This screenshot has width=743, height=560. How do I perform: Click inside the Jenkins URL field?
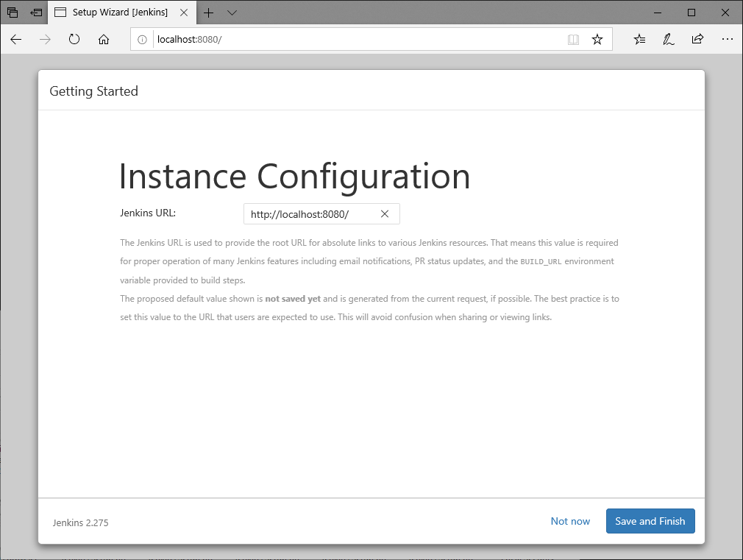[309, 213]
